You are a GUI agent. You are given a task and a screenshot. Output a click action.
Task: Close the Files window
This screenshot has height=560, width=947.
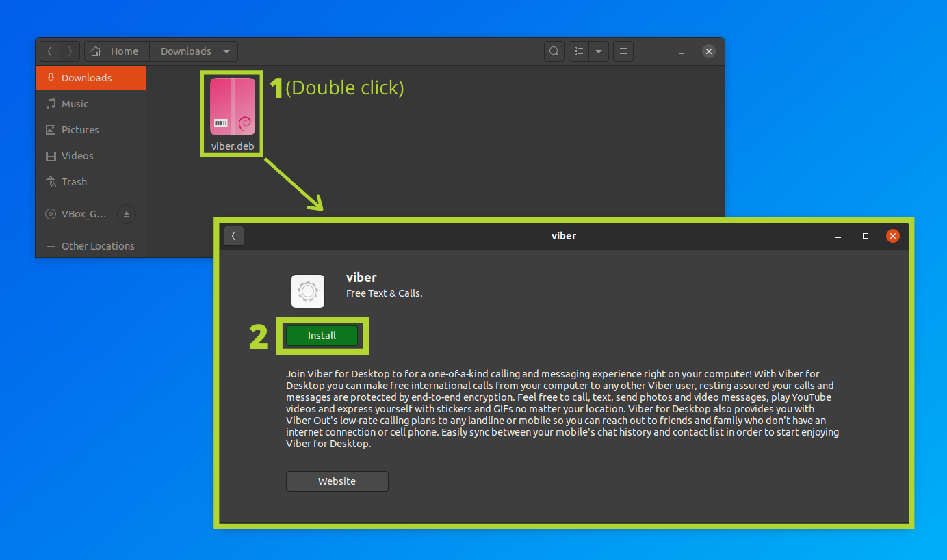point(709,51)
